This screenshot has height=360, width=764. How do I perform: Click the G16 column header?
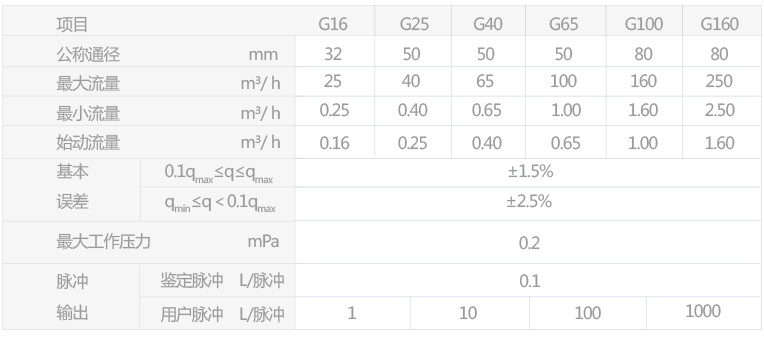333,24
